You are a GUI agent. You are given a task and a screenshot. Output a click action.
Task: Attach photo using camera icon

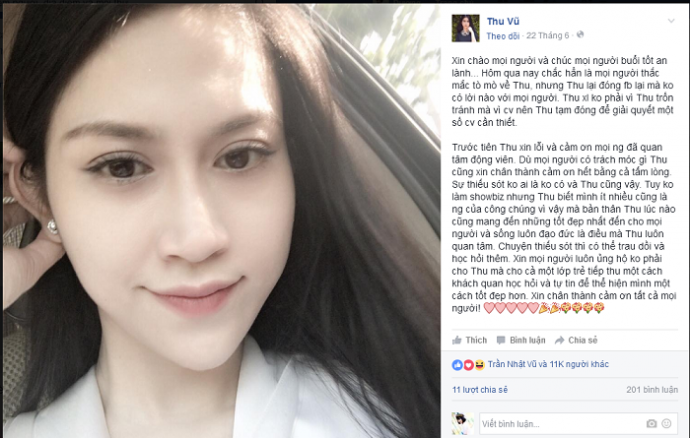click(x=651, y=423)
